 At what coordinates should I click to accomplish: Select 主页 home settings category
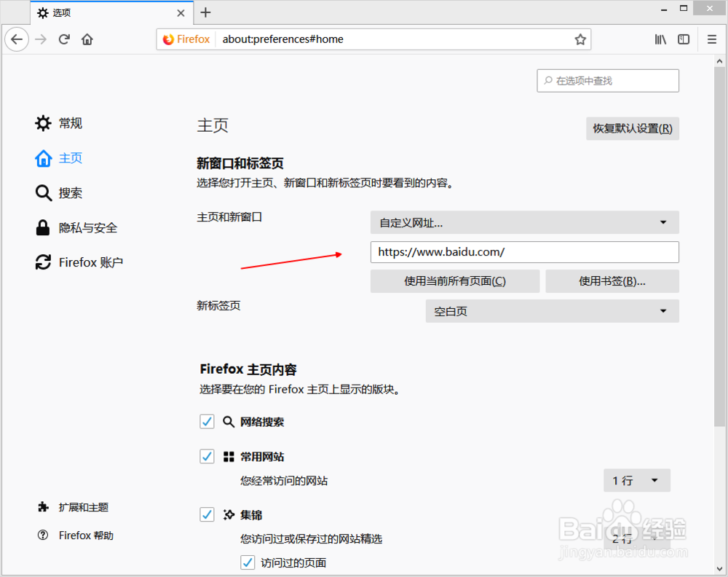tap(59, 158)
